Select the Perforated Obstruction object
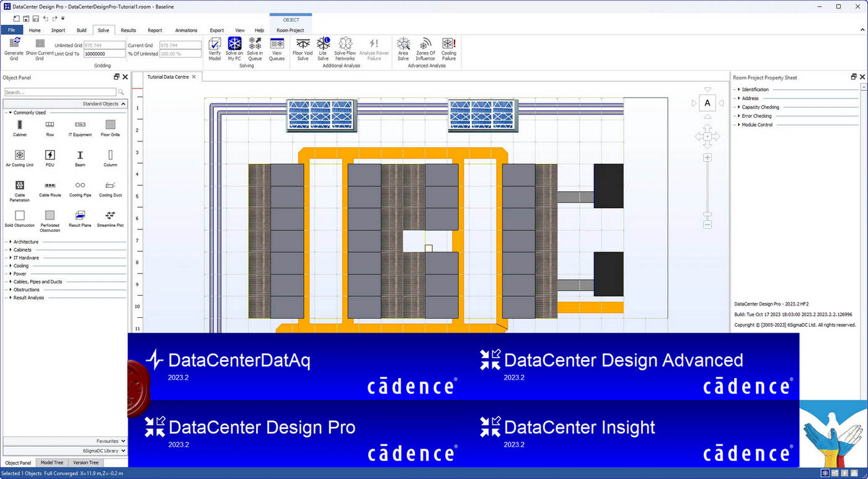This screenshot has height=479, width=868. pyautogui.click(x=50, y=221)
